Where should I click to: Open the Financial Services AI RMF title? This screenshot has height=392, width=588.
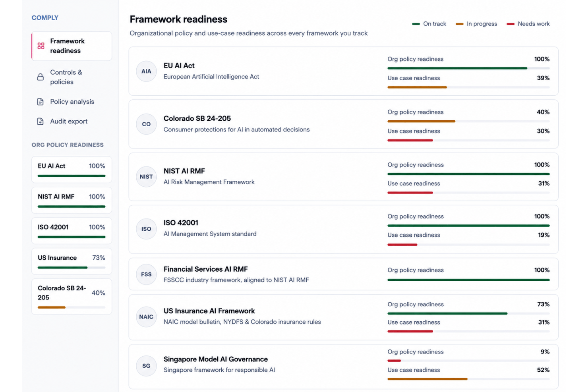[x=206, y=269]
